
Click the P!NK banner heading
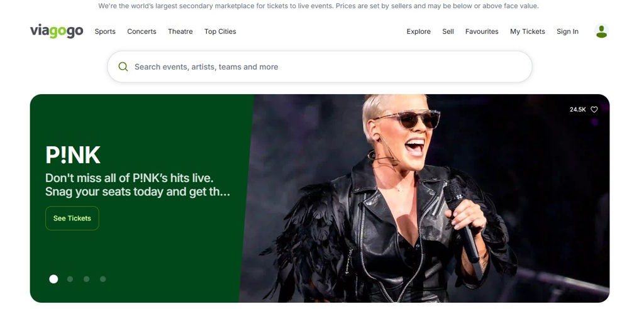(73, 155)
